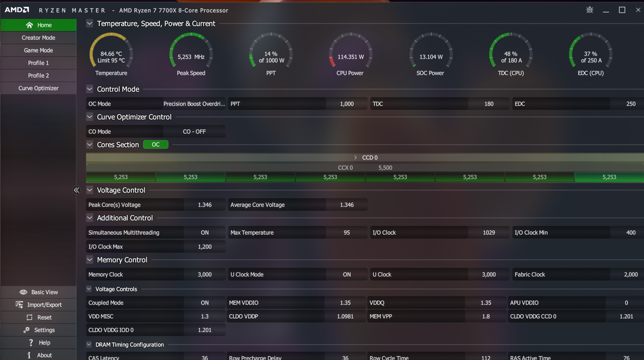Collapse the sidebar with double-chevron icon
This screenshot has width=644, height=360.
(76, 190)
